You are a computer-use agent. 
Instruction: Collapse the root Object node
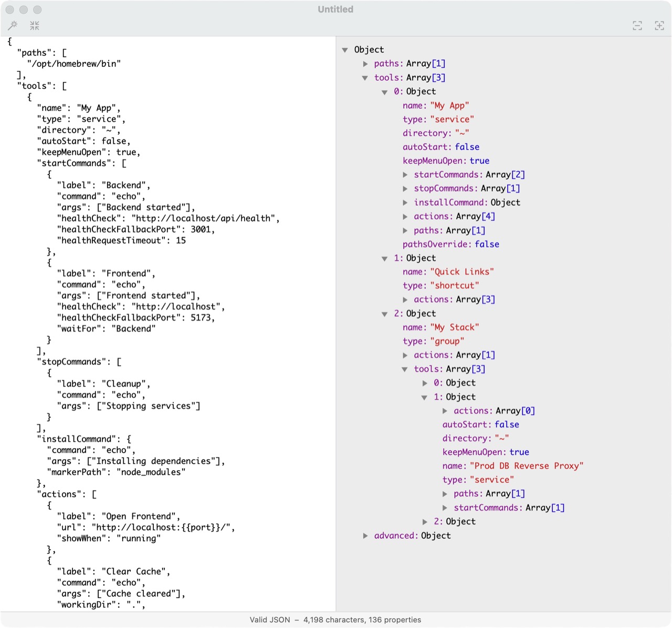(345, 50)
